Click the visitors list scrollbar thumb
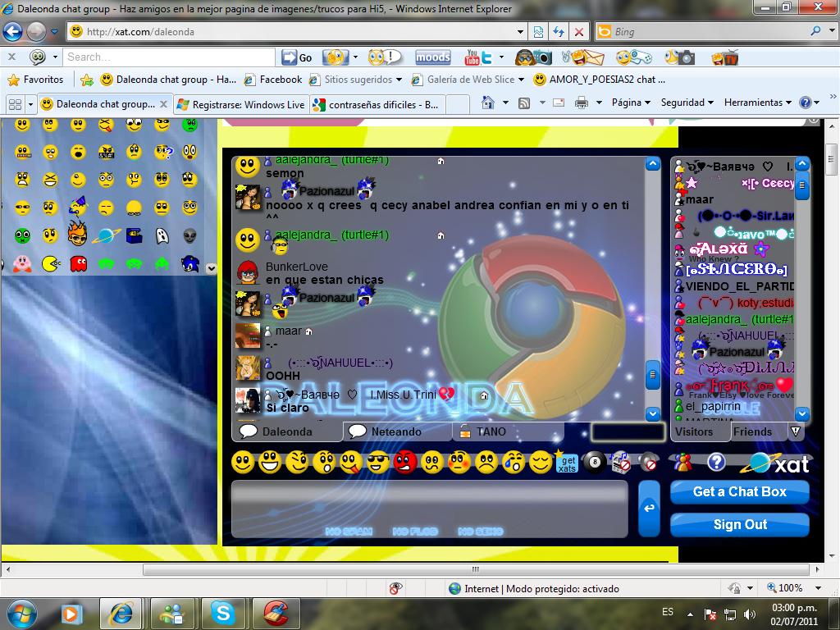Viewport: 840px width, 630px height. [x=802, y=186]
